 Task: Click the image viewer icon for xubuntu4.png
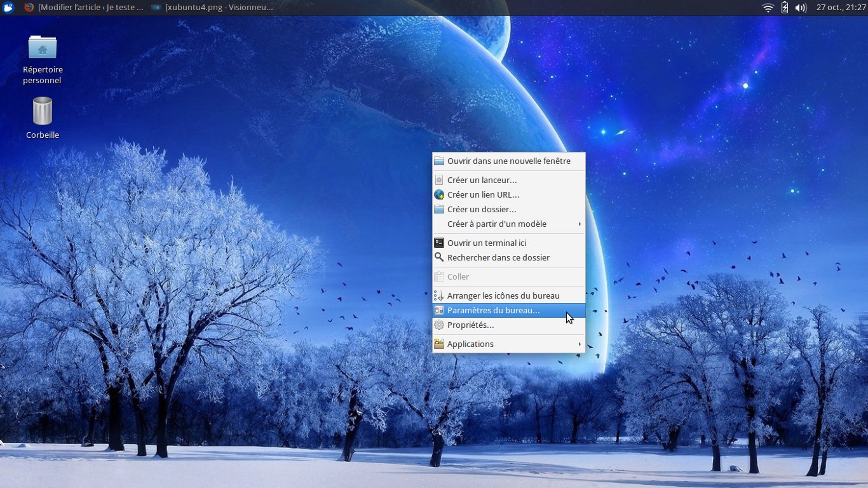[x=156, y=8]
